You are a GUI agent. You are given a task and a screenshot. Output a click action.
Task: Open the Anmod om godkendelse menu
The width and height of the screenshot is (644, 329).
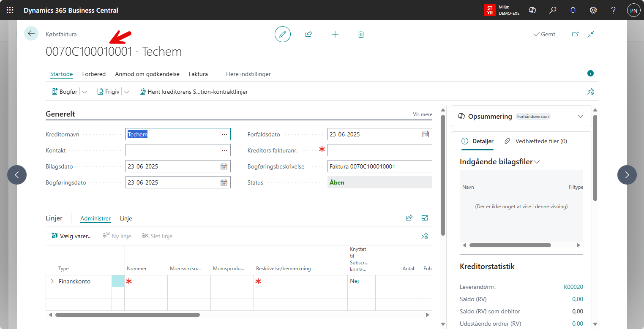(147, 74)
